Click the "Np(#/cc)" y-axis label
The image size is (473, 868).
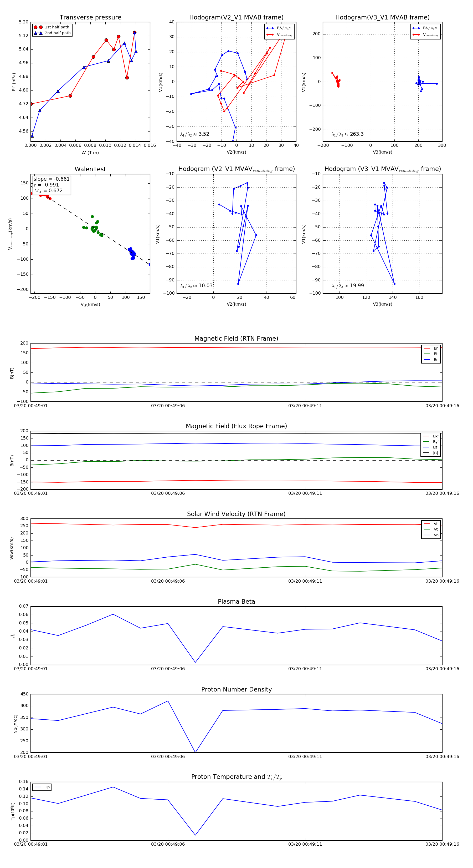tap(15, 723)
